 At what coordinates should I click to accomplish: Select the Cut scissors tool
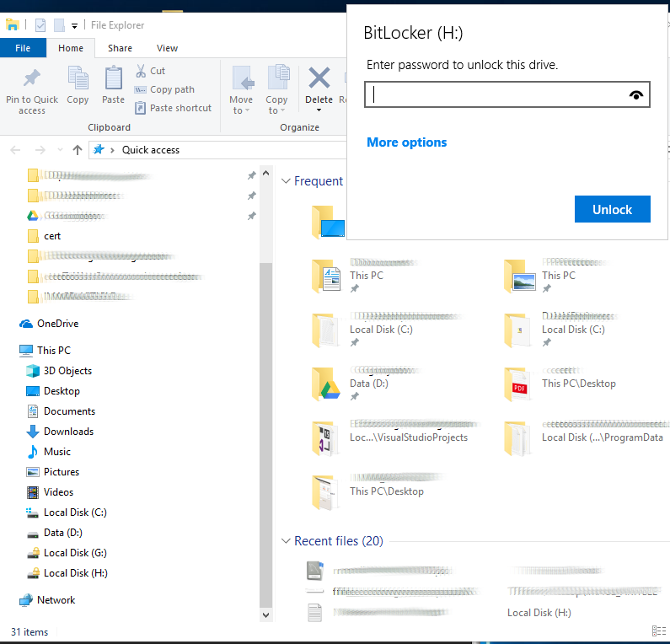click(141, 71)
